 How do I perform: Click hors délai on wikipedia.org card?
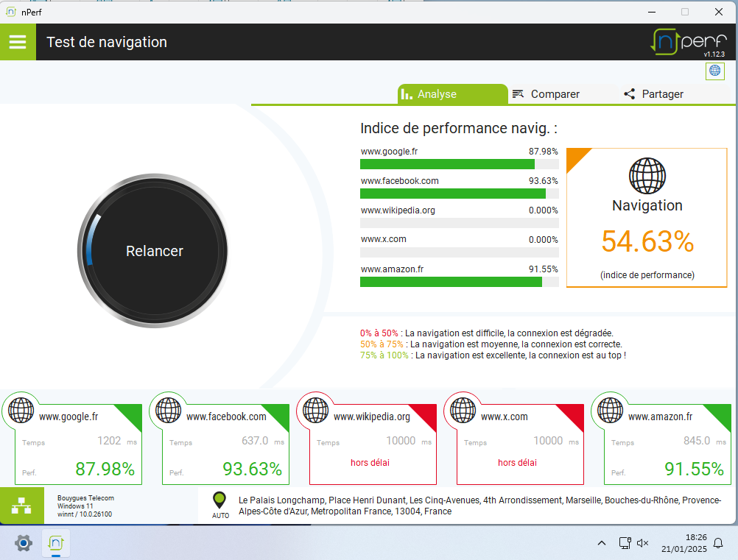coord(370,463)
